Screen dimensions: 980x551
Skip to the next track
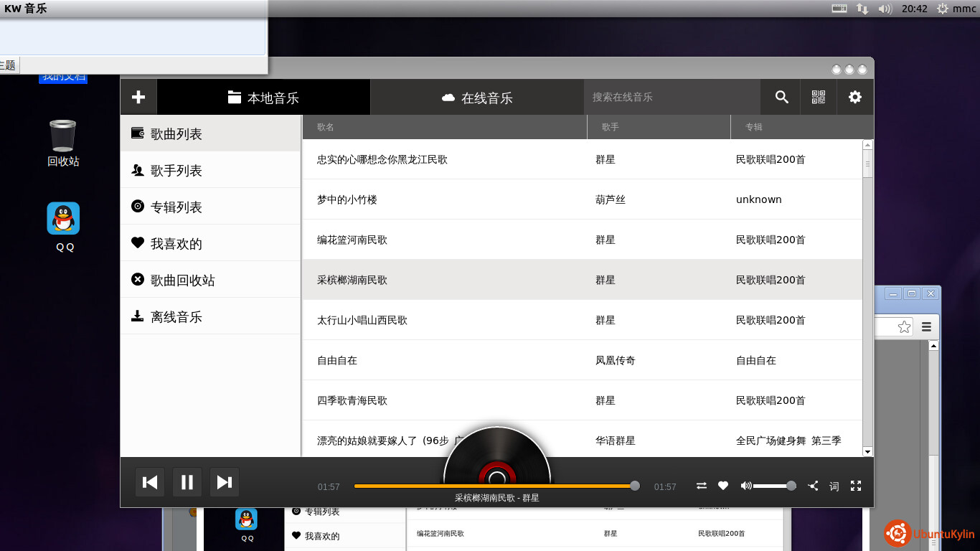point(225,482)
